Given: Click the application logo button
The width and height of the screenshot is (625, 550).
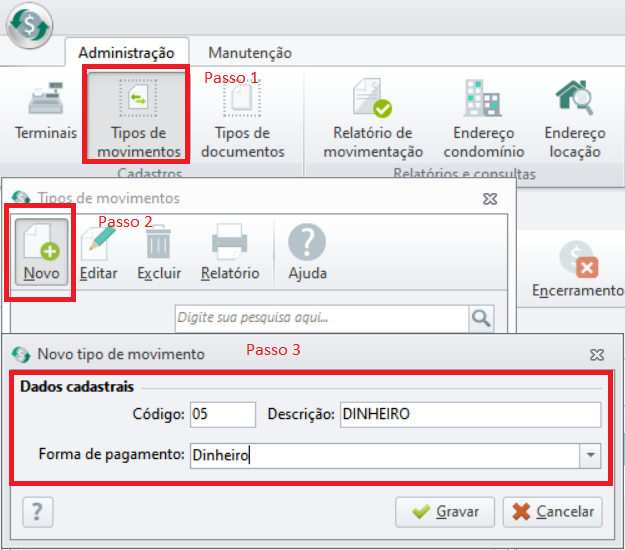Looking at the screenshot, I should pos(29,25).
